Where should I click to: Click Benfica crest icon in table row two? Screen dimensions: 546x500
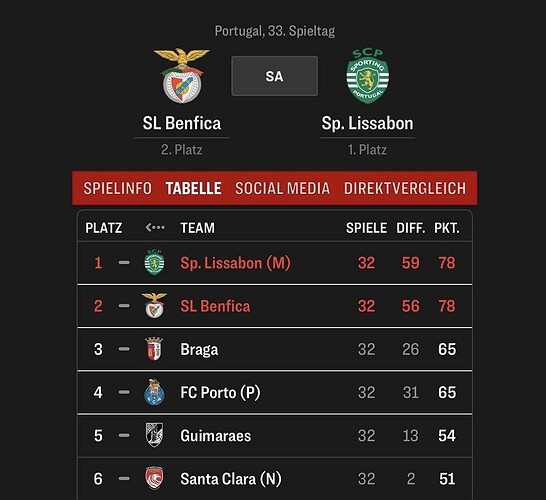154,306
